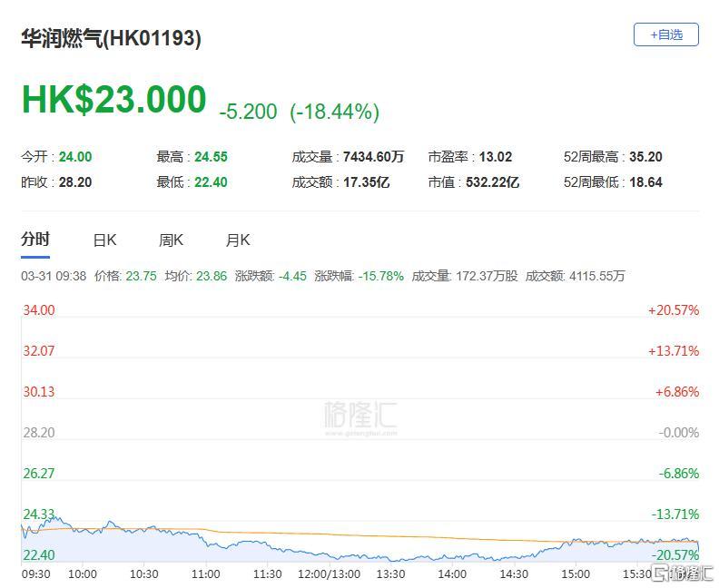Viewport: 719px width, 588px height.
Task: Click the 今开 value 24.00
Action: pyautogui.click(x=75, y=157)
